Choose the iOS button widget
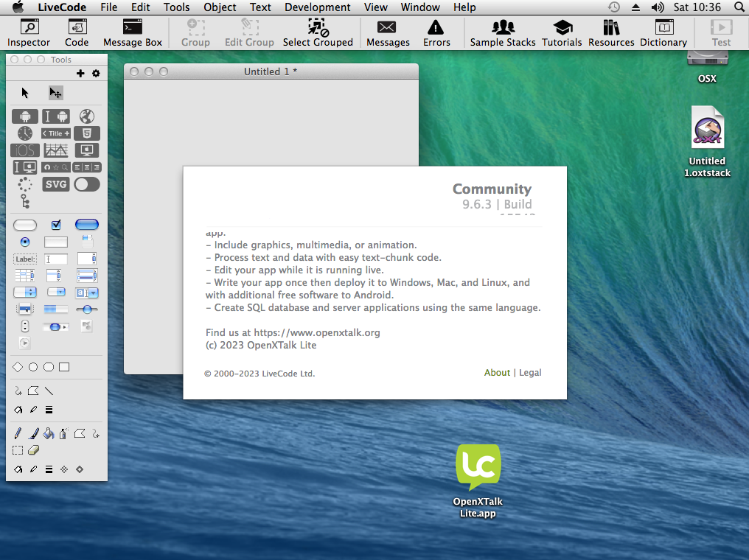Screen dimensions: 749x560 pos(25,150)
